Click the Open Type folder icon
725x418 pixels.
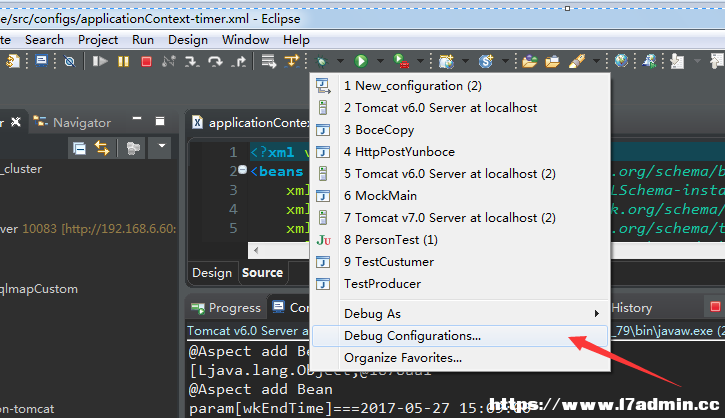pos(529,61)
